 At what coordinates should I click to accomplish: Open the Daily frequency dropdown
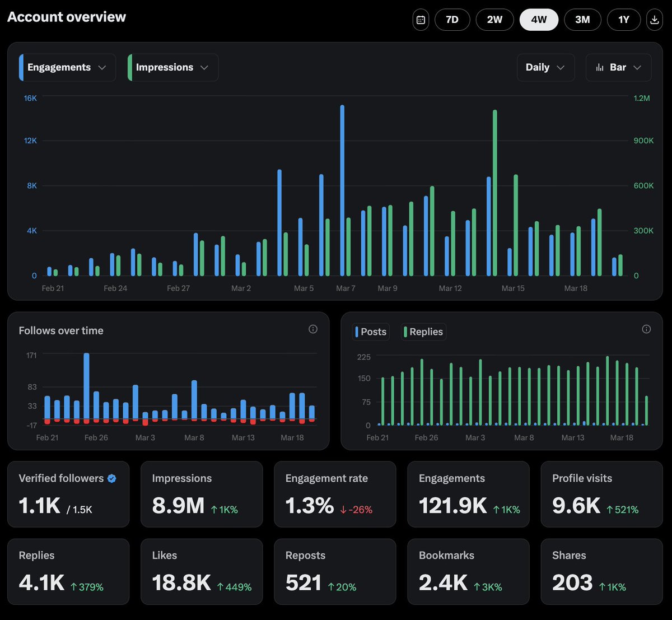pyautogui.click(x=545, y=67)
